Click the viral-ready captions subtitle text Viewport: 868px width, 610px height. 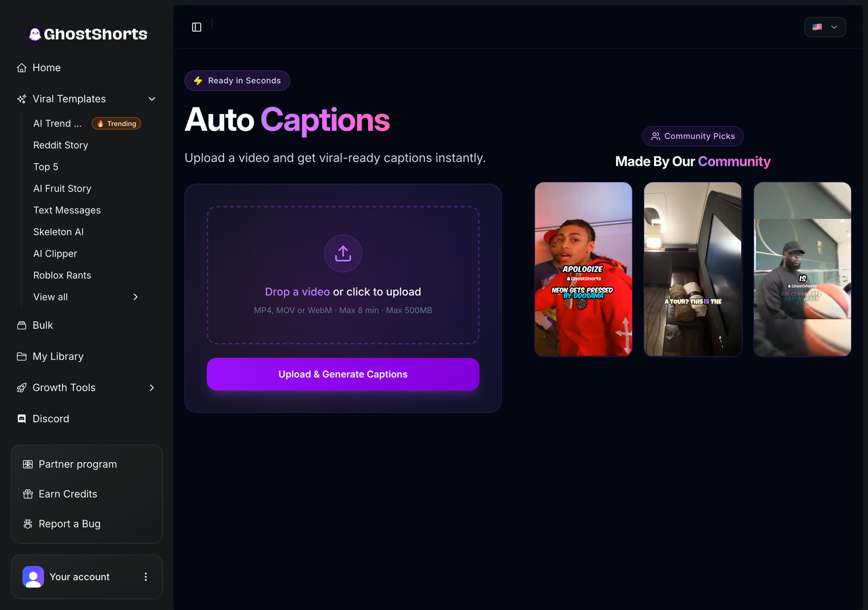click(x=335, y=158)
